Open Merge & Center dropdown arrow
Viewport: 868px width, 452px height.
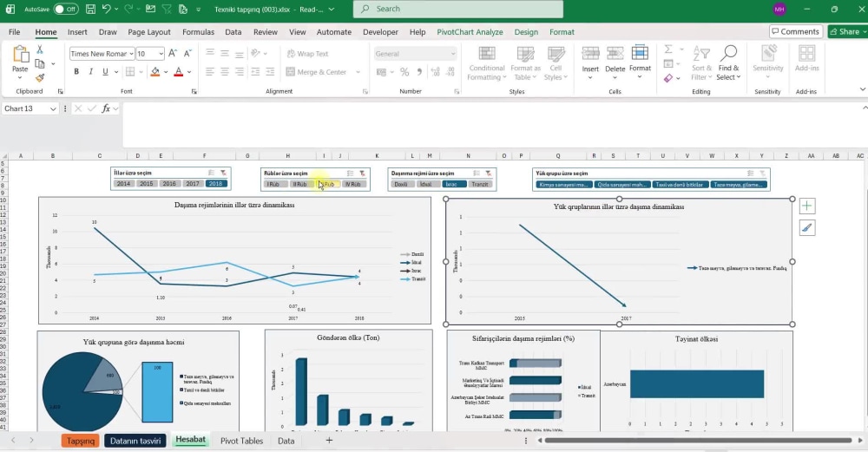pos(358,72)
